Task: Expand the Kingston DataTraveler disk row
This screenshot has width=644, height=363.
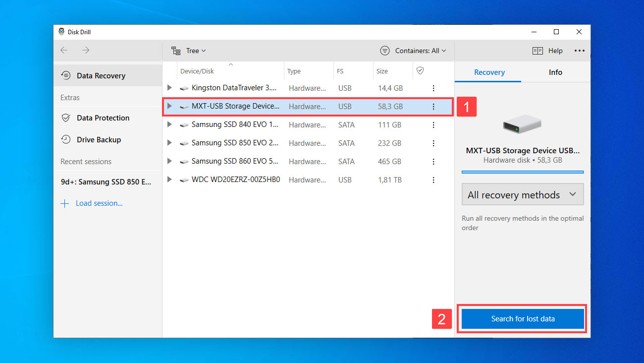Action: pyautogui.click(x=169, y=88)
